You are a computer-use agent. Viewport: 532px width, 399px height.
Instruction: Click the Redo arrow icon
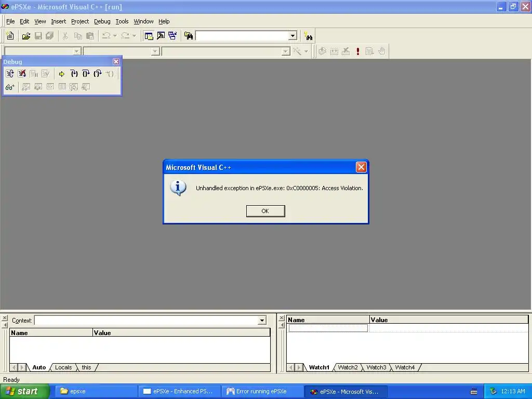126,36
